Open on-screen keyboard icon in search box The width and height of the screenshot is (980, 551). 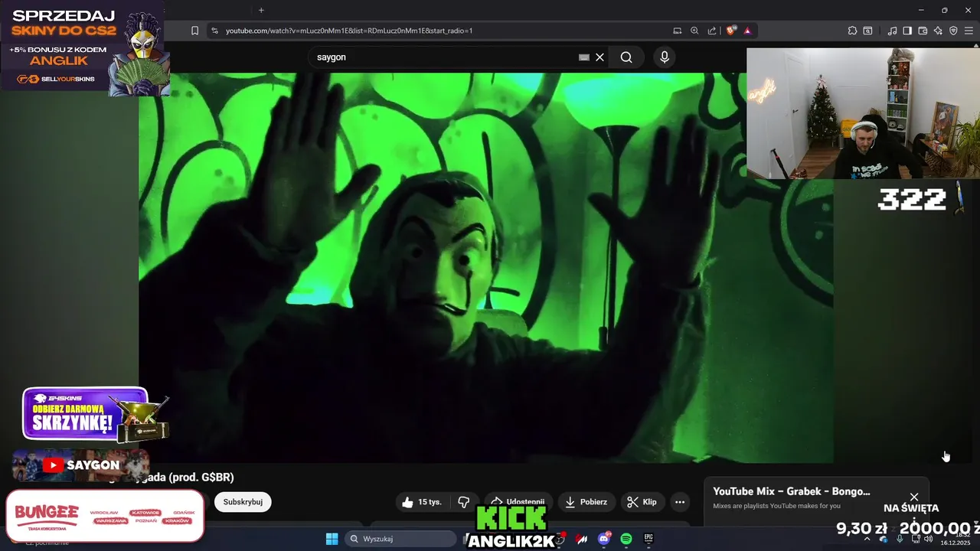coord(584,57)
